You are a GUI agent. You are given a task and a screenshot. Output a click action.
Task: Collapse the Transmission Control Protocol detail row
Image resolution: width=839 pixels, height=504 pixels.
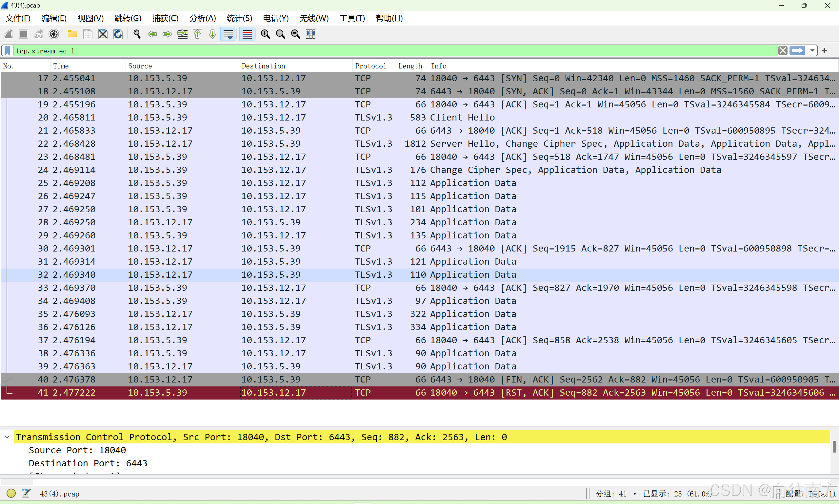7,437
